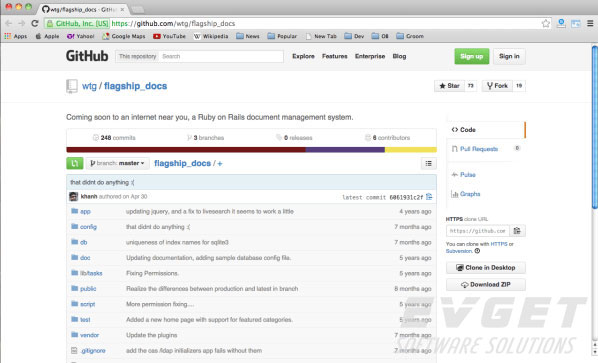The width and height of the screenshot is (598, 363).
Task: Click the browser forward arrow
Action: 21,23
